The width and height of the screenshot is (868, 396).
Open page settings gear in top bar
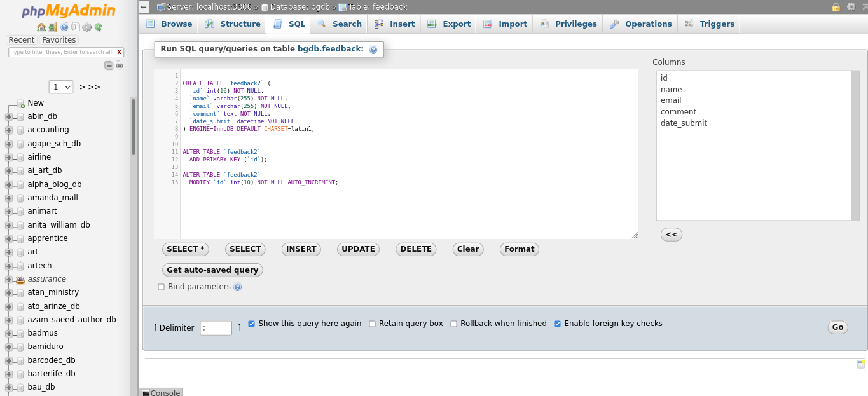click(x=851, y=7)
